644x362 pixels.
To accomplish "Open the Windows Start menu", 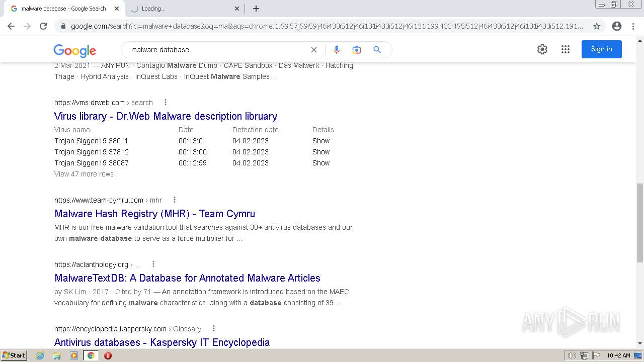I will 14,355.
